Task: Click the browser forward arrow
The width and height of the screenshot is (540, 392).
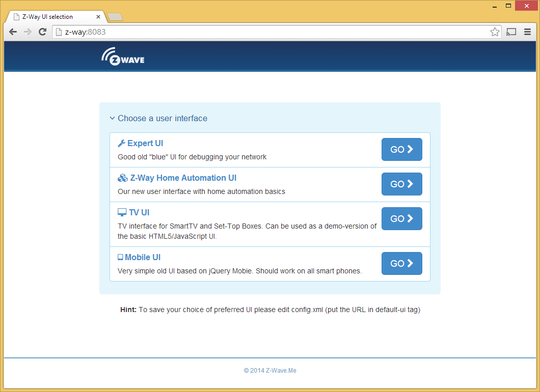Action: (x=28, y=32)
